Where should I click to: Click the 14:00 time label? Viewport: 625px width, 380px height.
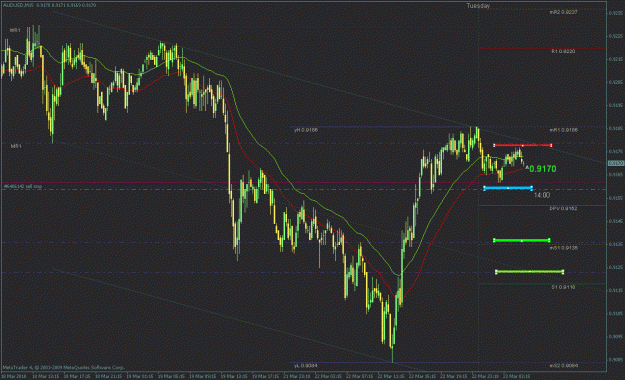(x=542, y=195)
